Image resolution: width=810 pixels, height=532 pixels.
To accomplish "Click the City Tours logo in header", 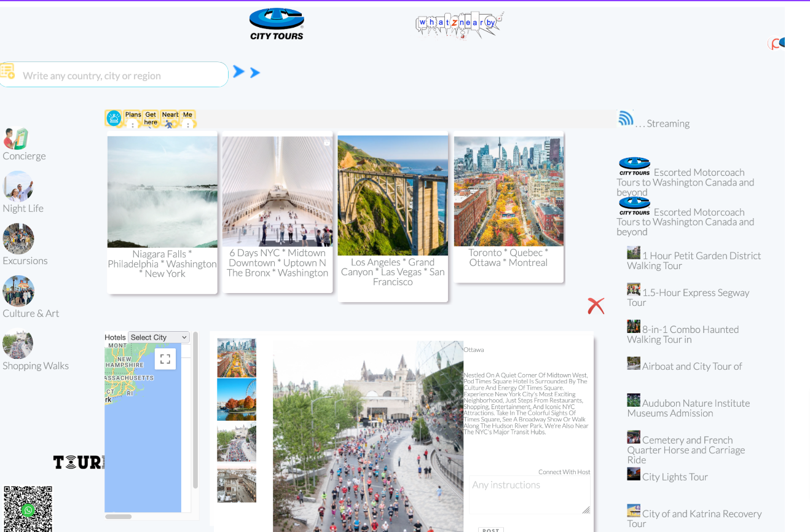I will (x=277, y=25).
